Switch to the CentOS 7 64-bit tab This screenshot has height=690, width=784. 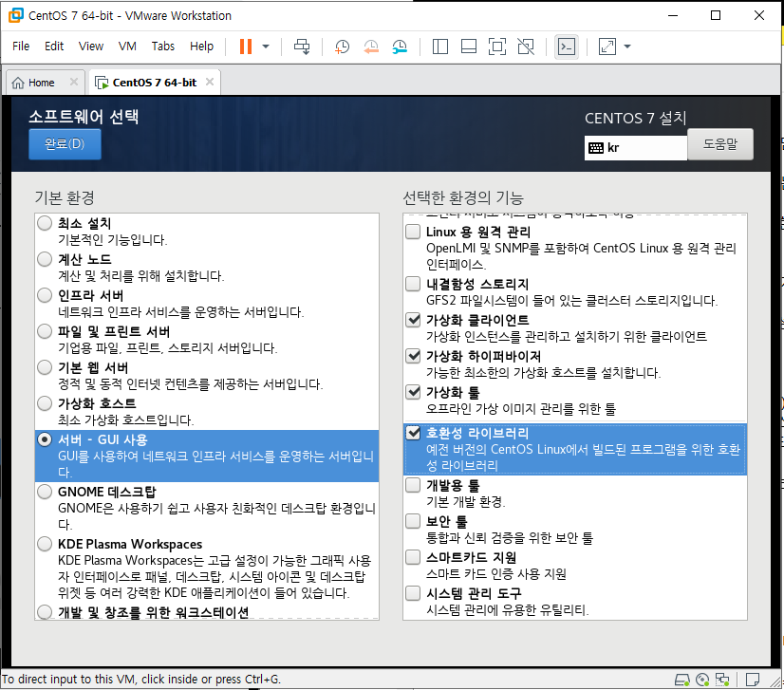point(155,83)
